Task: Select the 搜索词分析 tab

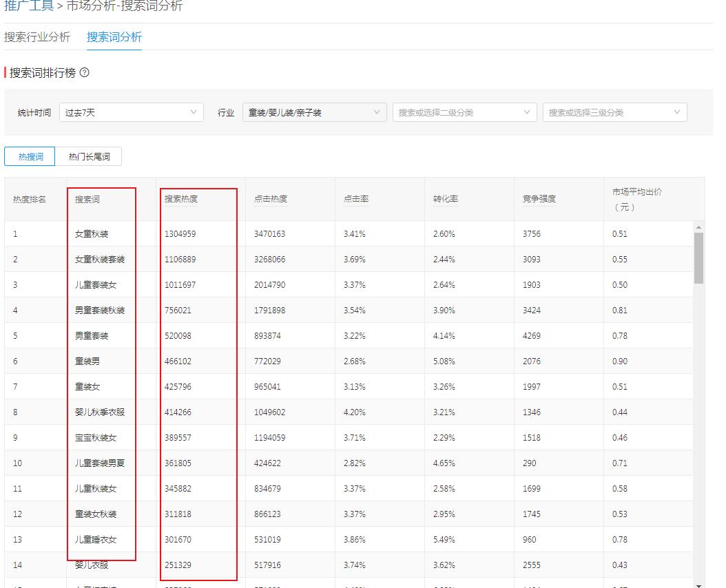Action: click(114, 38)
